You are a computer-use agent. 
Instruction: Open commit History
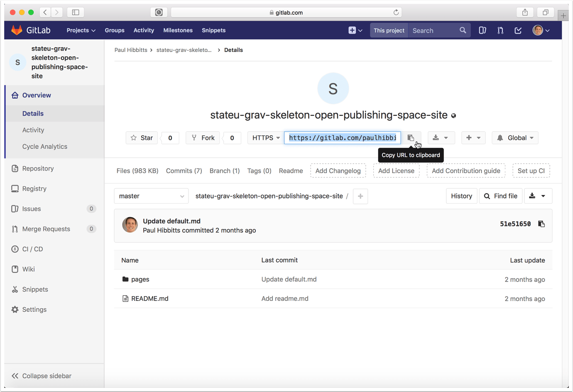pos(461,196)
